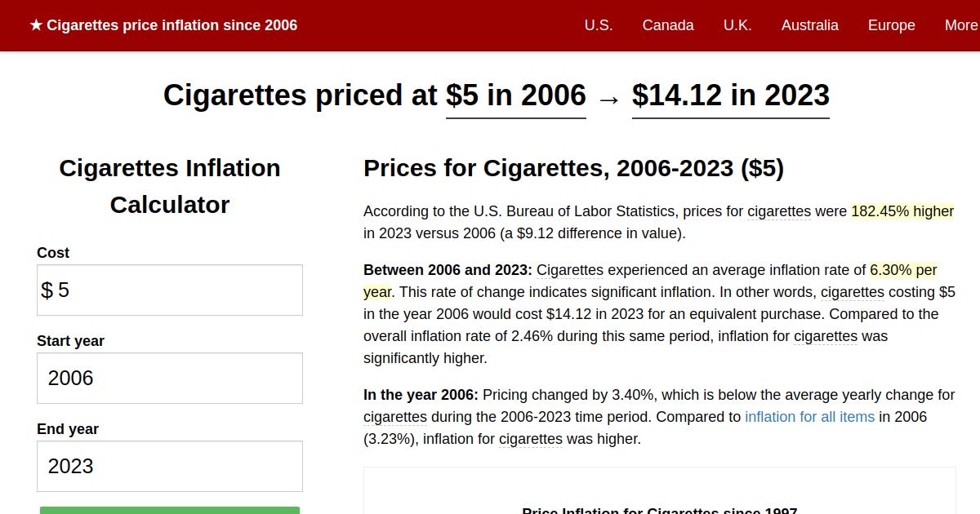This screenshot has width=980, height=514.
Task: Click the "Cigarettes price inflation since 2006" site title
Action: click(172, 25)
